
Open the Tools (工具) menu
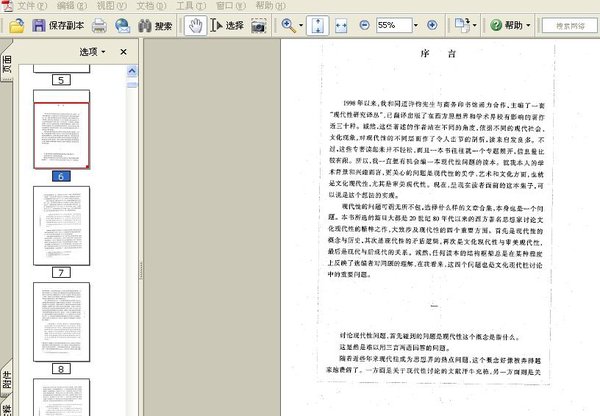(191, 5)
